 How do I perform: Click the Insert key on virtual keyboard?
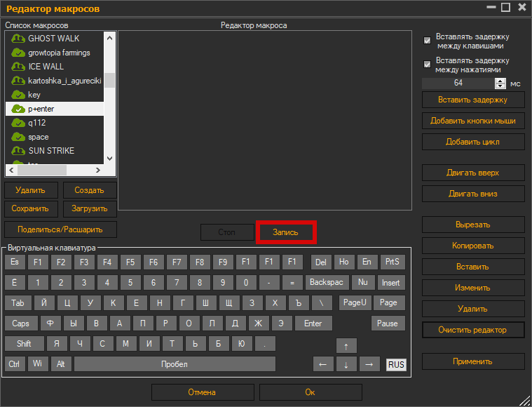(x=391, y=283)
